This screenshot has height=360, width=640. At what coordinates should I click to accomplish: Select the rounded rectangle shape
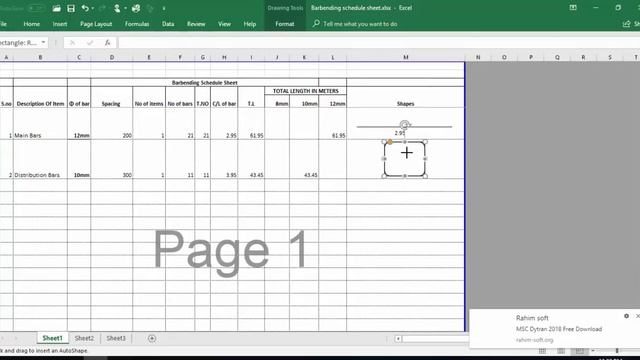[404, 159]
